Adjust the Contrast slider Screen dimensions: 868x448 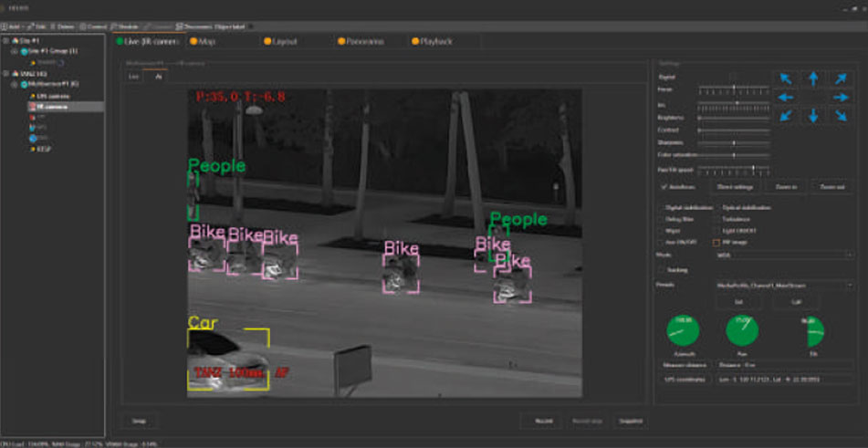[x=734, y=130]
